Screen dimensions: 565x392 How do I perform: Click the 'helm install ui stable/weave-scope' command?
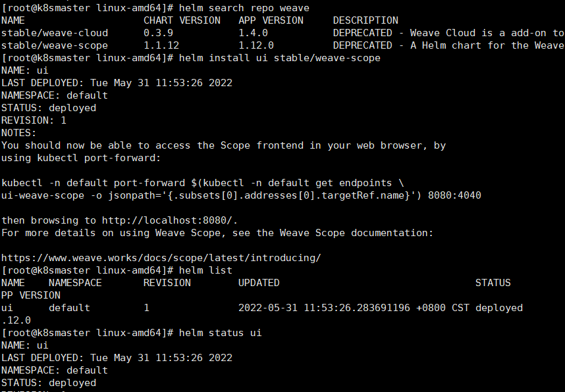(x=280, y=58)
